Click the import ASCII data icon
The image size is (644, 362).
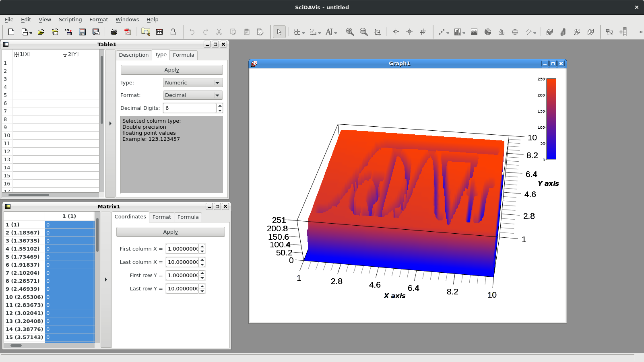tap(69, 32)
